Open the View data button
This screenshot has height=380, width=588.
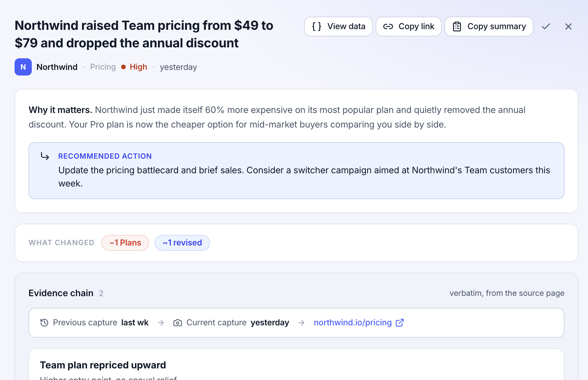coord(338,27)
